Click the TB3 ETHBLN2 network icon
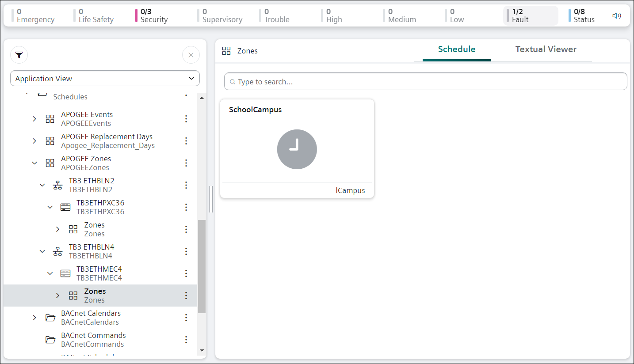The image size is (634, 364). tap(57, 185)
